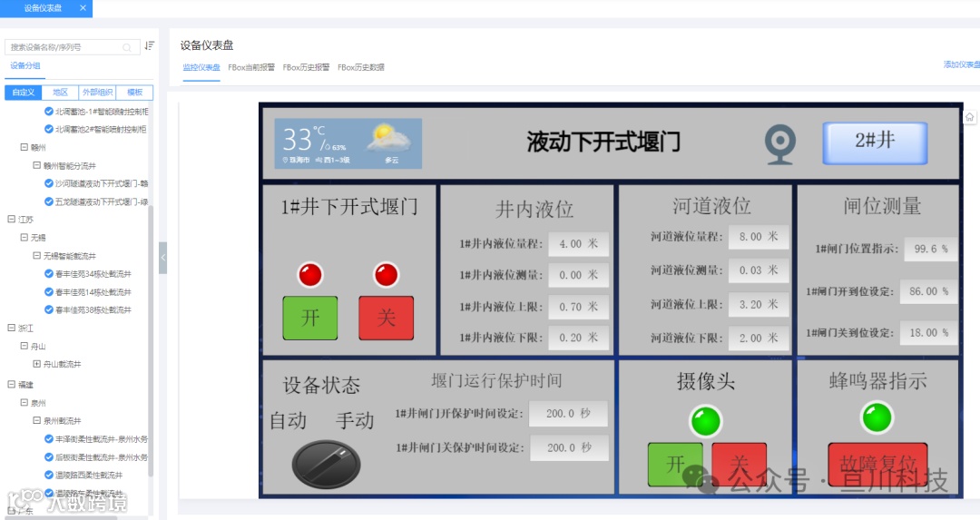Collapse the 江苏 tree node
Image resolution: width=980 pixels, height=520 pixels.
[x=11, y=219]
